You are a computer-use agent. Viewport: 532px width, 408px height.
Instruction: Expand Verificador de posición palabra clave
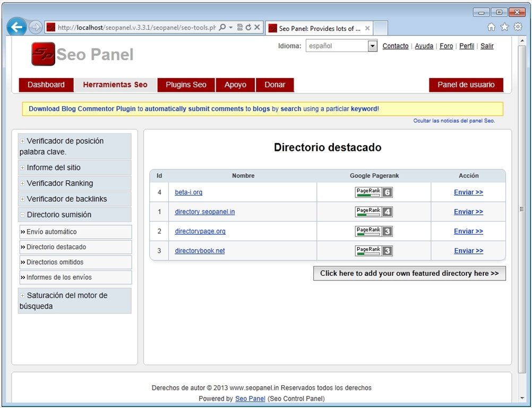[x=75, y=146]
